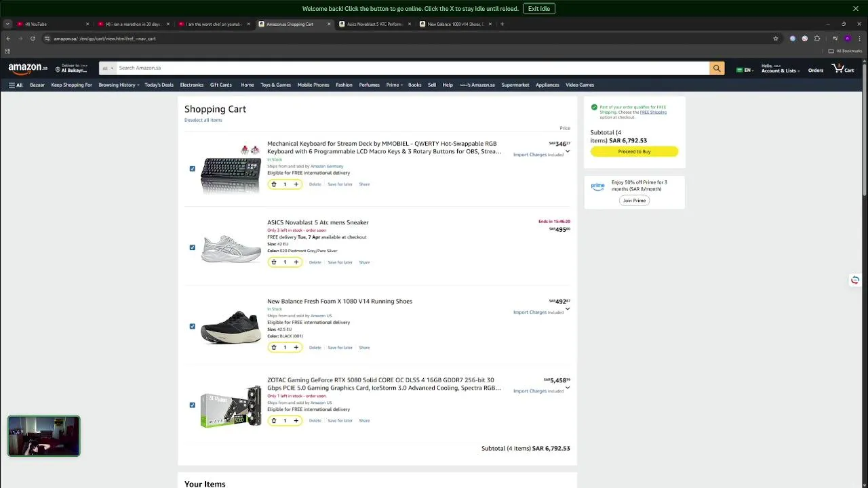Bookmark this page with star icon
Viewport: 868px width, 488px height.
click(x=776, y=39)
